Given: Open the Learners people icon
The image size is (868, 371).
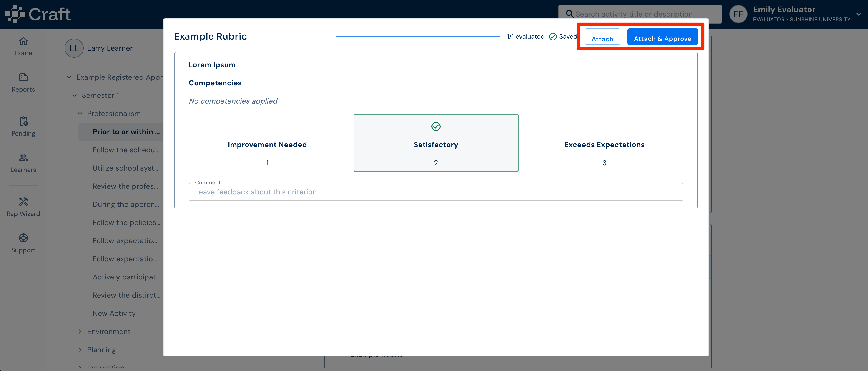Looking at the screenshot, I should (23, 158).
